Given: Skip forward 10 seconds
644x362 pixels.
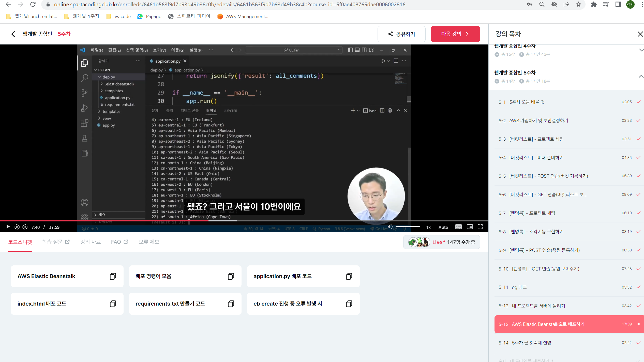Looking at the screenshot, I should (x=25, y=227).
